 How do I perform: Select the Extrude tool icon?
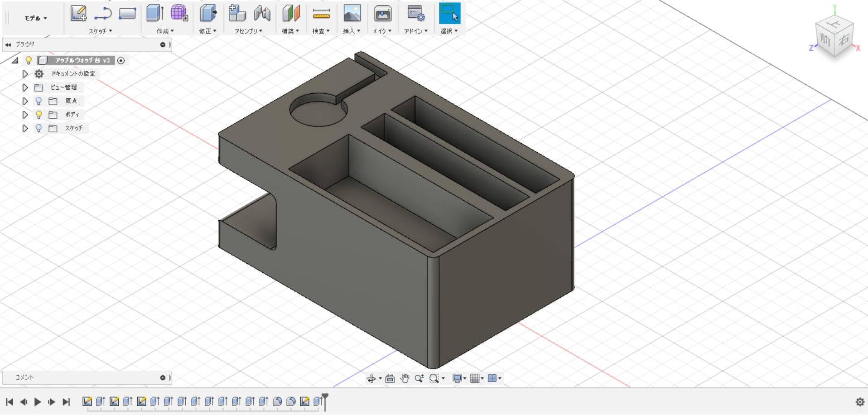click(154, 14)
